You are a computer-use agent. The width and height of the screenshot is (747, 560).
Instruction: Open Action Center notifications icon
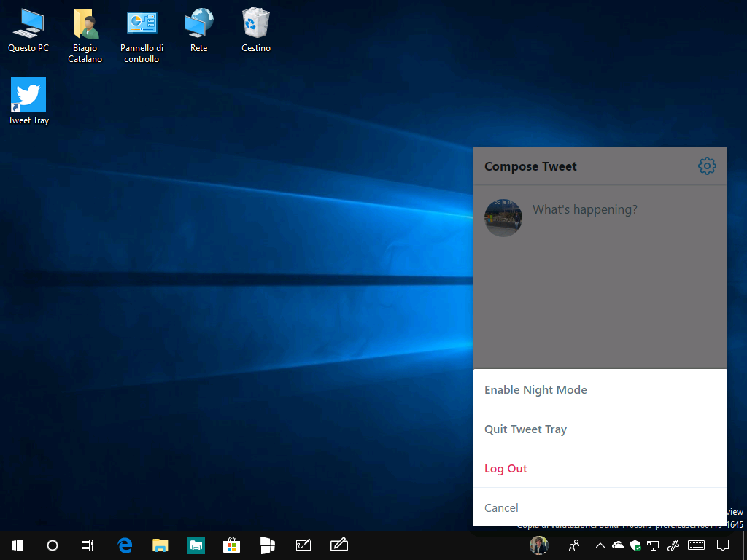coord(723,545)
